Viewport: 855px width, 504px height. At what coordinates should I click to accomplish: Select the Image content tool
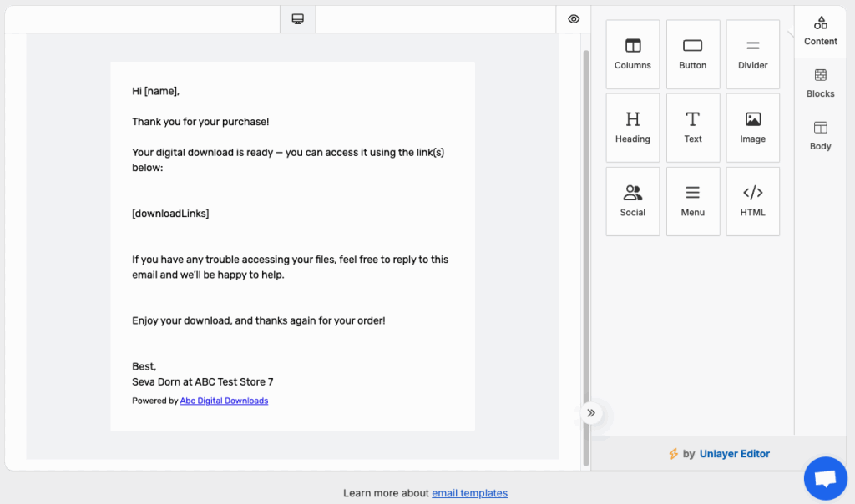tap(752, 128)
